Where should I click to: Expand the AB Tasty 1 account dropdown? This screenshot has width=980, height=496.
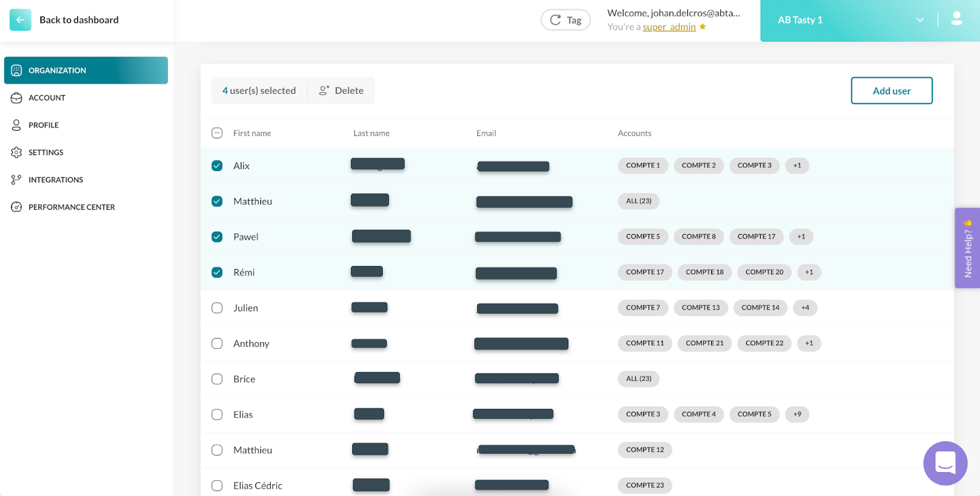point(919,20)
